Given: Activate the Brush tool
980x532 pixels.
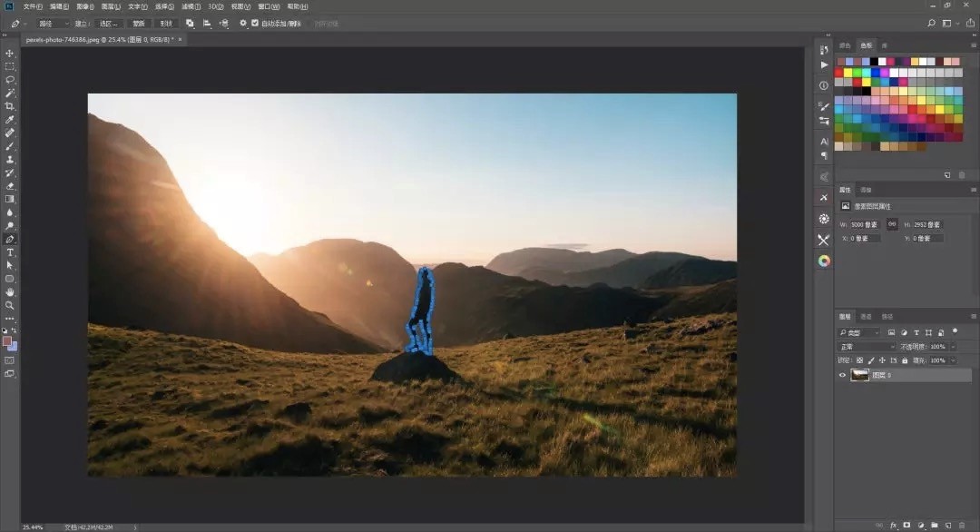Looking at the screenshot, I should coord(10,145).
